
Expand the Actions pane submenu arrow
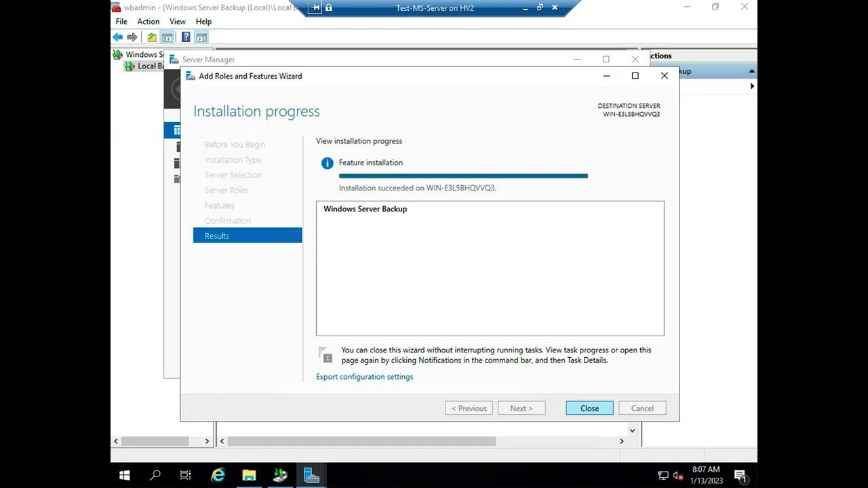click(x=752, y=86)
